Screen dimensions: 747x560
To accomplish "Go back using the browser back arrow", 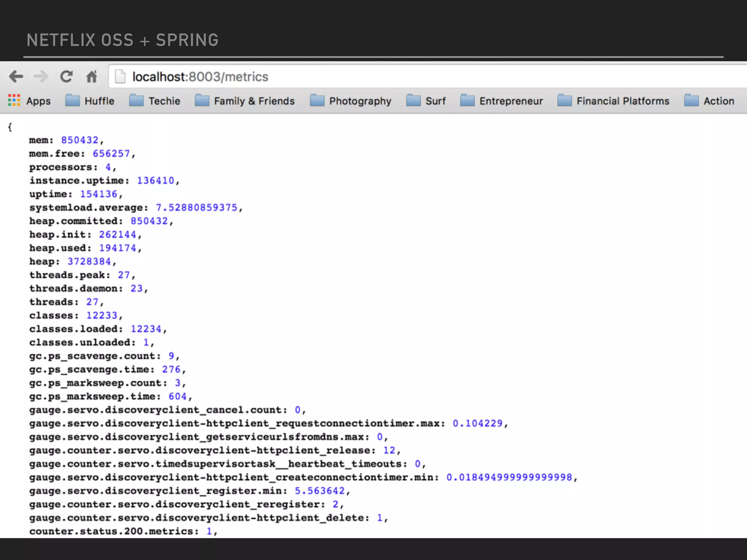I will point(16,77).
